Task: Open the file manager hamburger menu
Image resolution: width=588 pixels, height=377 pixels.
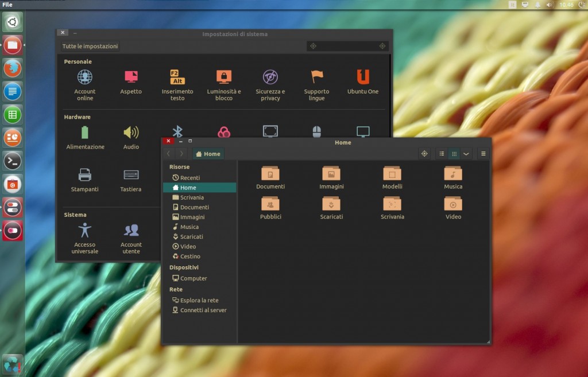Action: coord(483,154)
